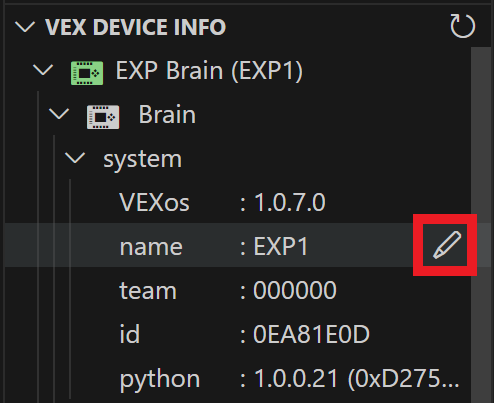
Task: Click the EXP1 name value text
Action: click(x=280, y=246)
